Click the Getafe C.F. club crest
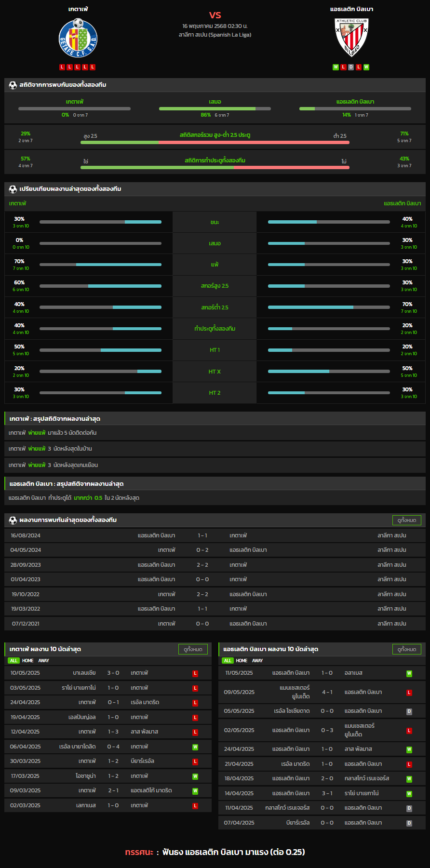This screenshot has width=430, height=868. 78,38
